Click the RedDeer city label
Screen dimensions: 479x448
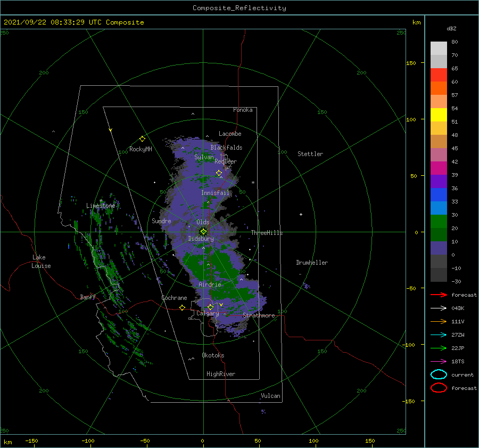pyautogui.click(x=226, y=161)
